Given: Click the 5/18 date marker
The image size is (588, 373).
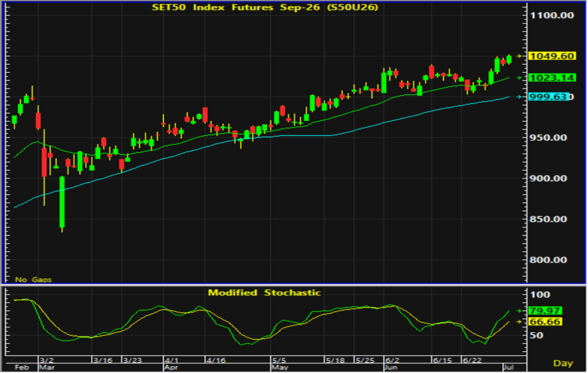Looking at the screenshot, I should [335, 360].
